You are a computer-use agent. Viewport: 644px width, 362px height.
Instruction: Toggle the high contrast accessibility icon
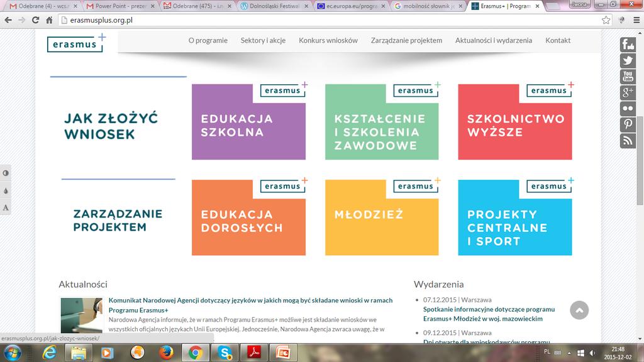tap(6, 173)
